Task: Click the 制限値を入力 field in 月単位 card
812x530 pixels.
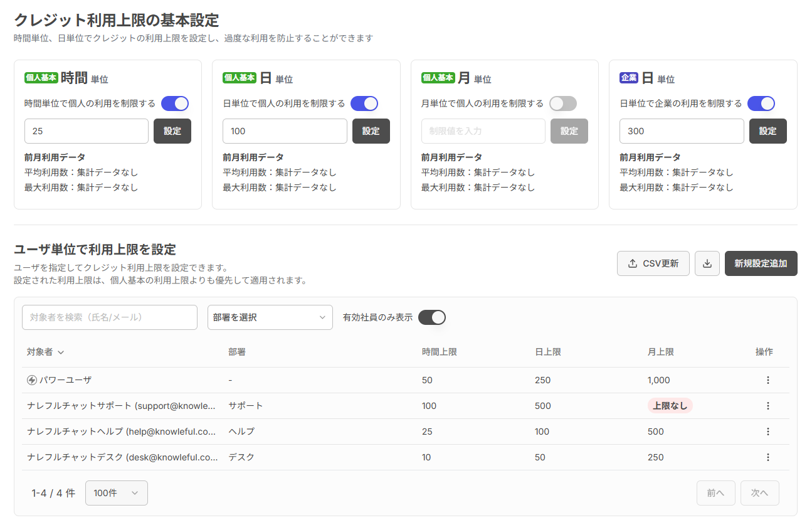Action: (x=483, y=131)
